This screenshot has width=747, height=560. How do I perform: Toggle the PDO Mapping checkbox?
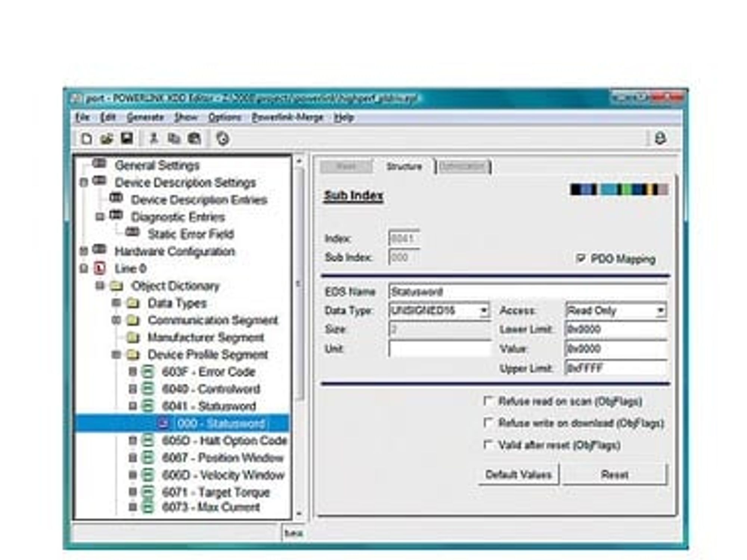581,258
